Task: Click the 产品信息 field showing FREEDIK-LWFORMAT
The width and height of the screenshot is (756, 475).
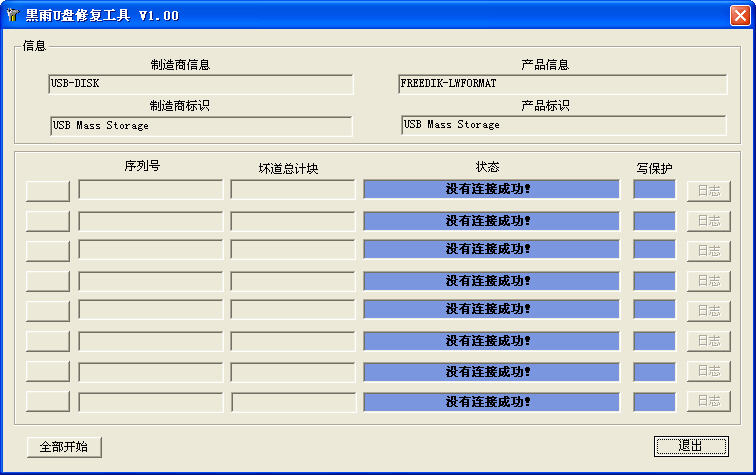Action: pos(562,84)
